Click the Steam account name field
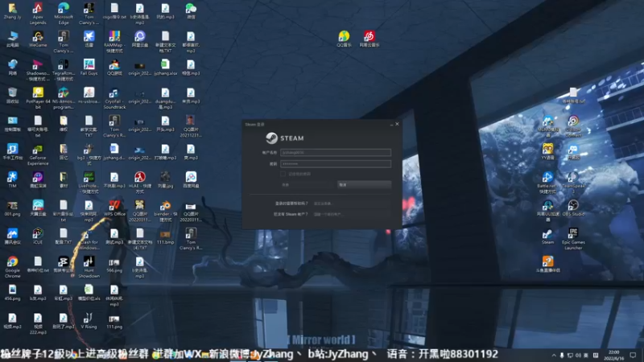The height and width of the screenshot is (362, 644). 336,152
